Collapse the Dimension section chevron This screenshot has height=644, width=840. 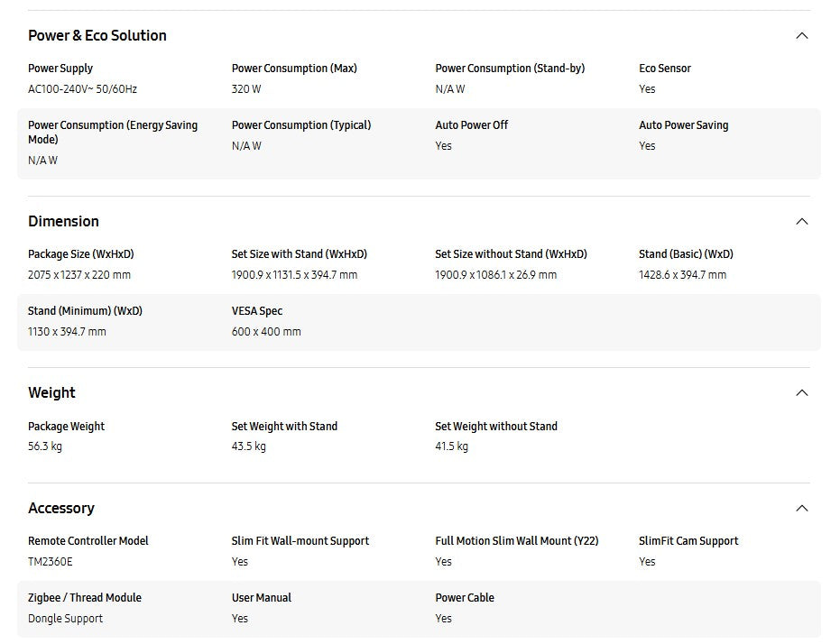point(801,222)
